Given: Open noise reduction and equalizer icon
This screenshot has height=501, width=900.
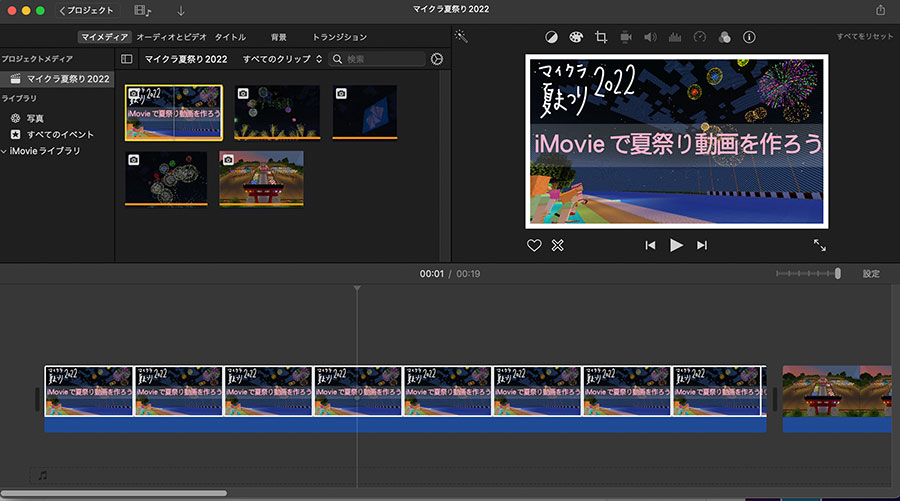Looking at the screenshot, I should click(x=675, y=37).
